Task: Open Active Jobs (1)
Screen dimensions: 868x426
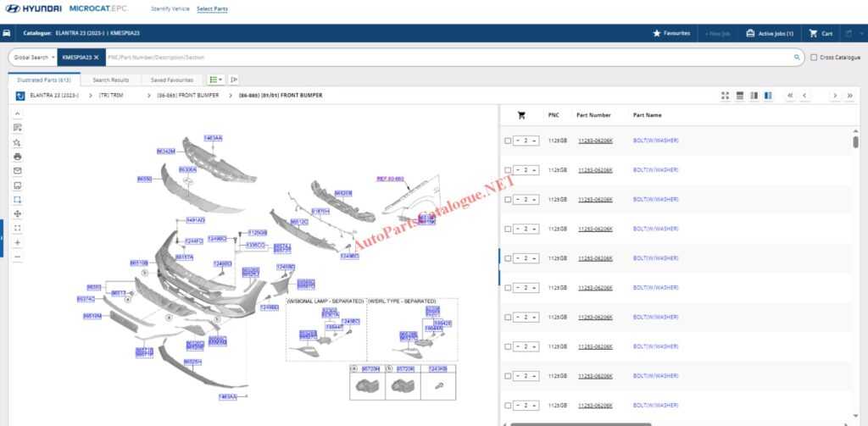Action: [x=770, y=34]
